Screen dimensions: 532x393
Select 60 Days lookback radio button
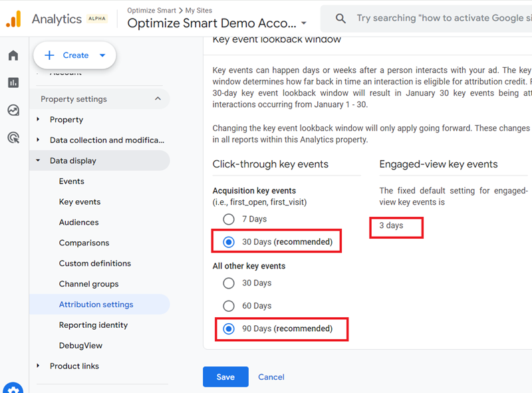click(x=229, y=306)
